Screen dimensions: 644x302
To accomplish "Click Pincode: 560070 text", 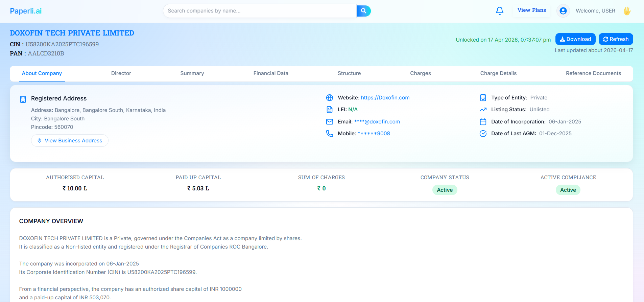I will (52, 127).
